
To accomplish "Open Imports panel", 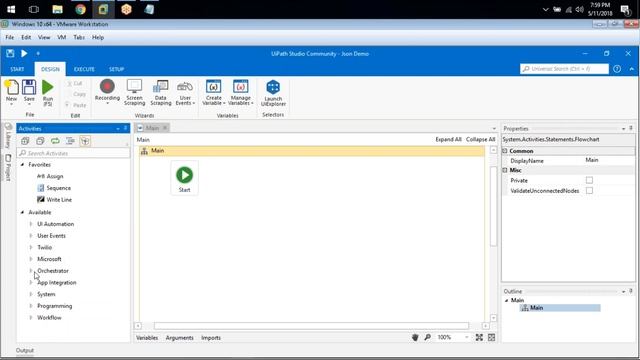I will click(211, 338).
